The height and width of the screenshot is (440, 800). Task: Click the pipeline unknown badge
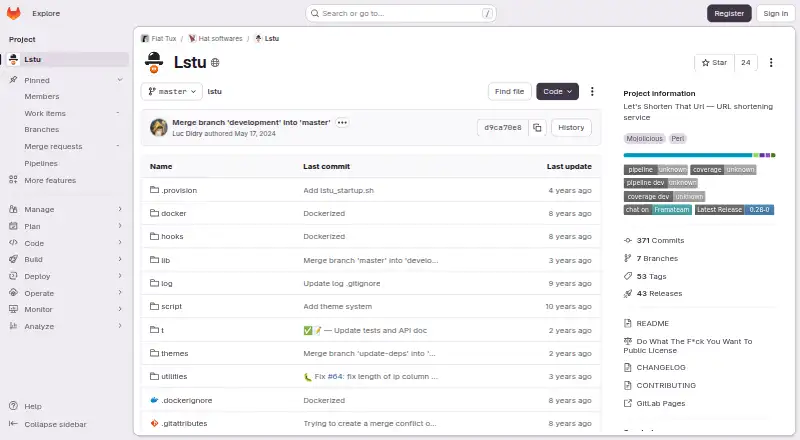pos(656,169)
